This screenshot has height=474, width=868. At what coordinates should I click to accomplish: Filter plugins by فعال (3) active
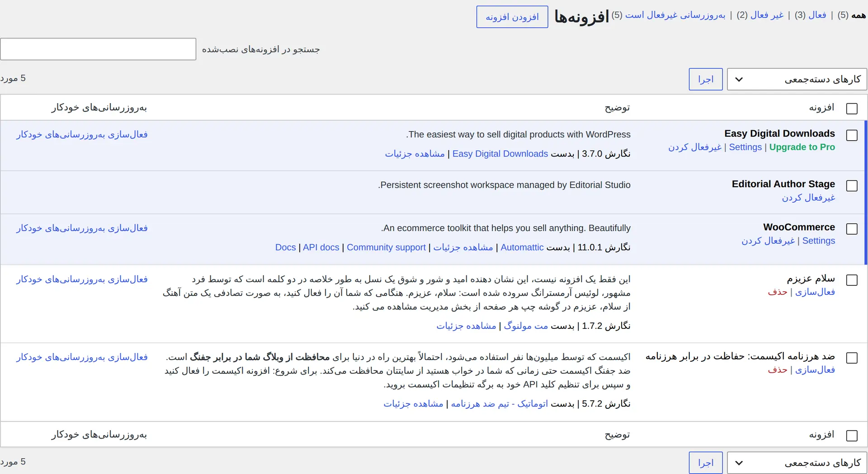811,15
